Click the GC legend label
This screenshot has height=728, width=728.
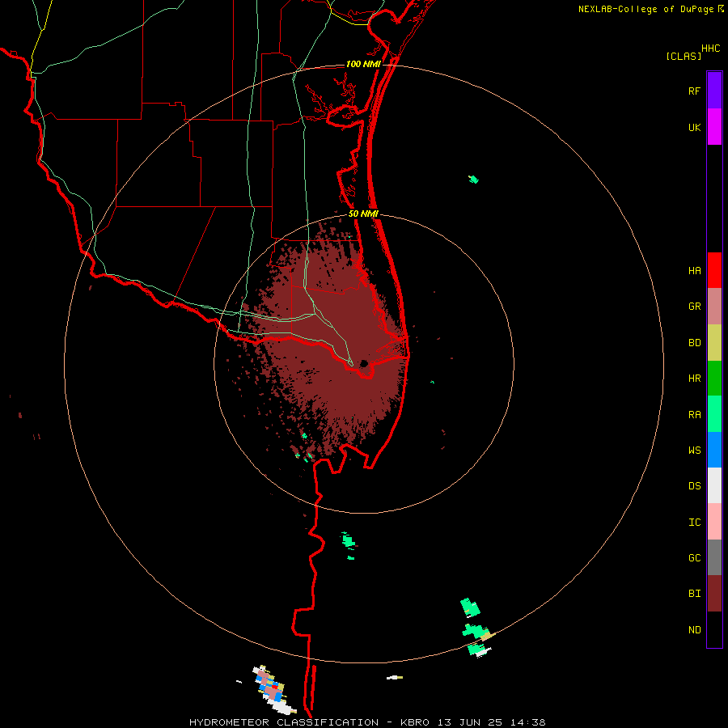click(694, 557)
